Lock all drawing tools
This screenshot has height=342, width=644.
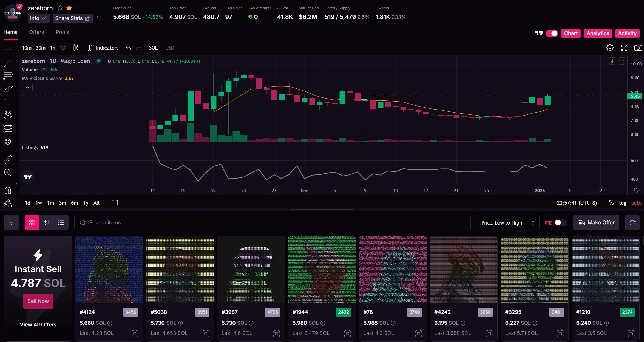pyautogui.click(x=8, y=203)
